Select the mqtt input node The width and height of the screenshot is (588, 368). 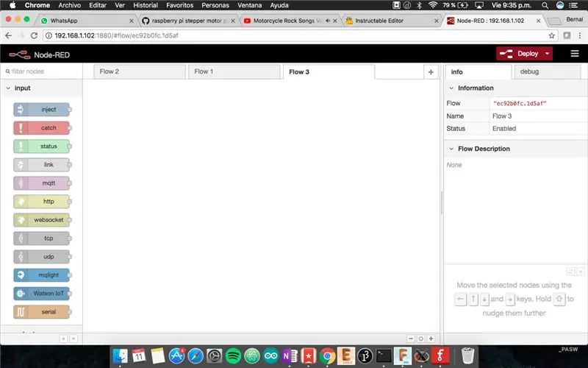pyautogui.click(x=42, y=183)
